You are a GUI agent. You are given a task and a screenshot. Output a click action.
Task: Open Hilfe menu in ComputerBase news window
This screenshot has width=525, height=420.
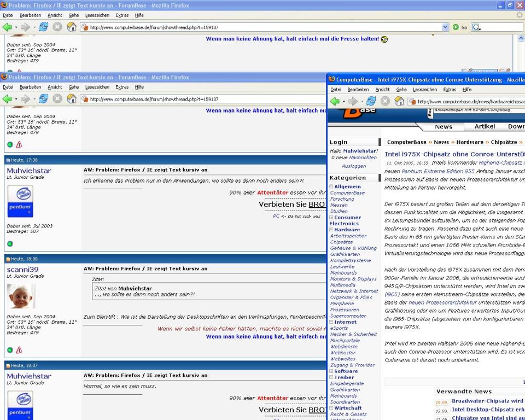tap(467, 90)
